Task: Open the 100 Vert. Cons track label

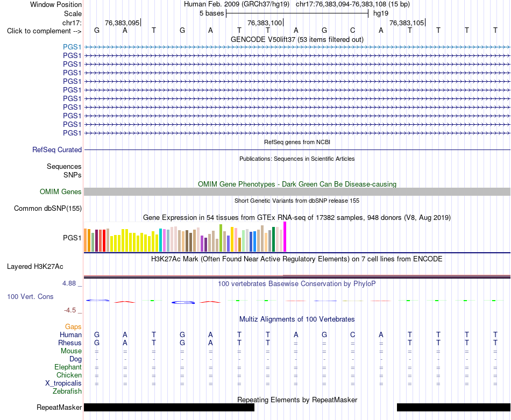Action: [x=30, y=296]
